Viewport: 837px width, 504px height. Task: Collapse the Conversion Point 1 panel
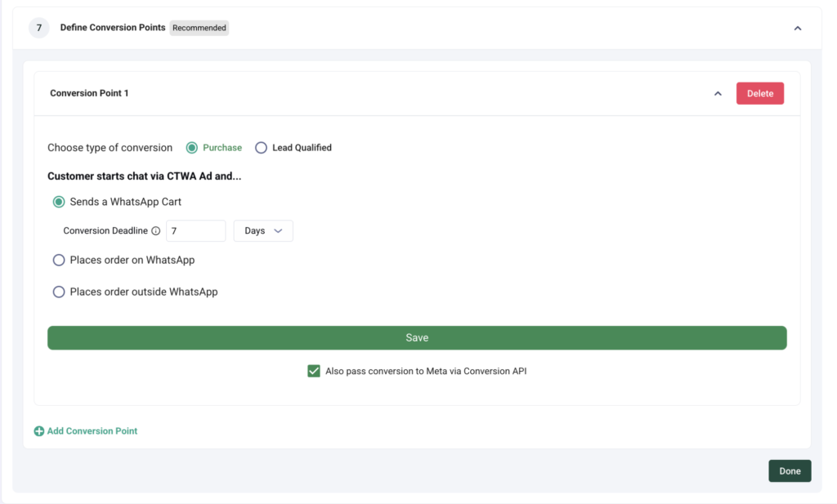tap(718, 94)
